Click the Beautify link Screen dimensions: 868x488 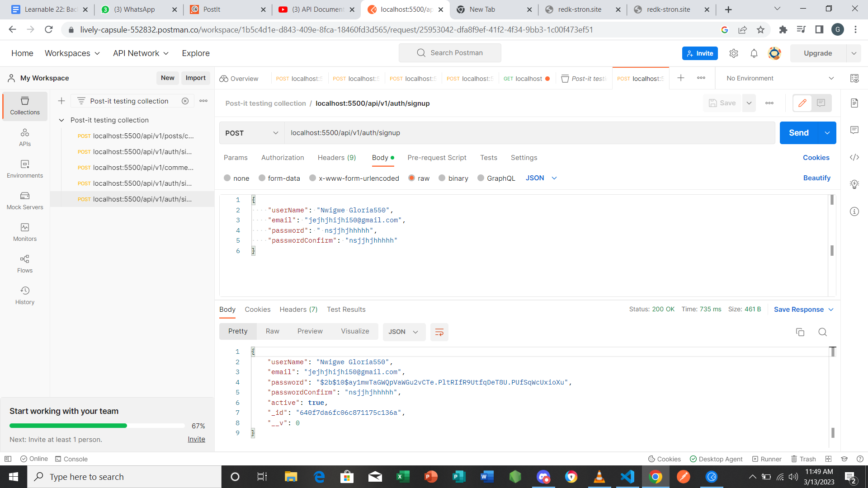817,178
